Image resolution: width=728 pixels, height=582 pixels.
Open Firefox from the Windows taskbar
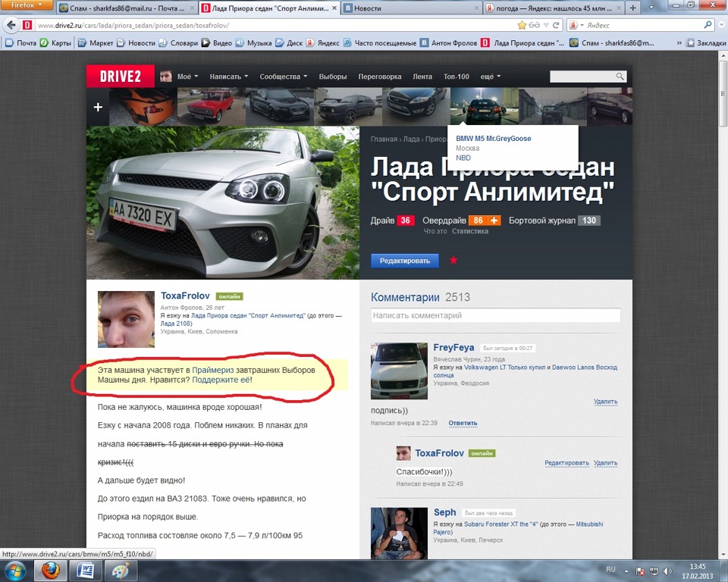(51, 570)
